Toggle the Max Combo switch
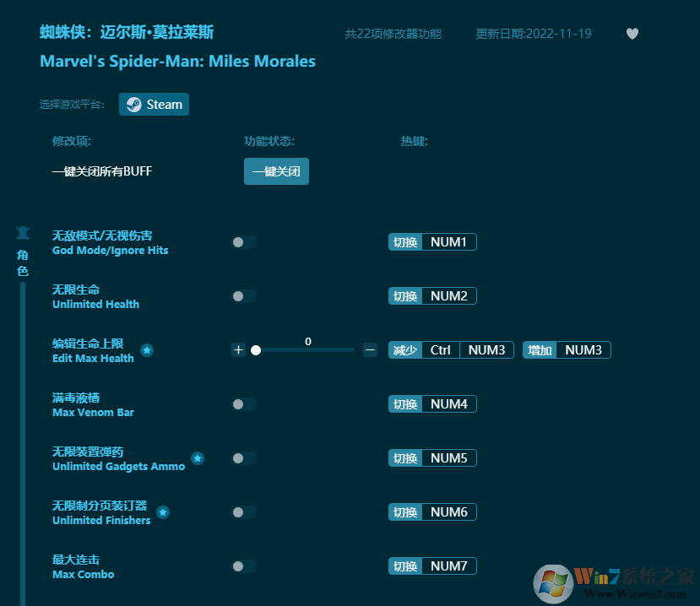This screenshot has width=700, height=606. click(x=244, y=566)
